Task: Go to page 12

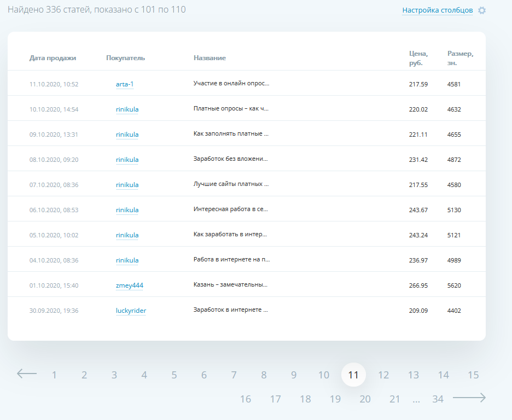Action: [383, 375]
